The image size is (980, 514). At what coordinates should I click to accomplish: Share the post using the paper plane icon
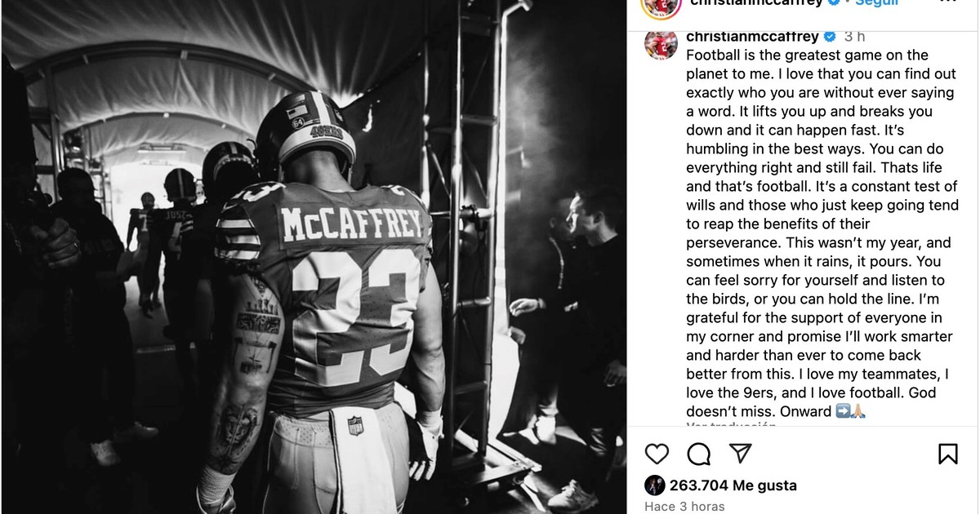tap(740, 454)
